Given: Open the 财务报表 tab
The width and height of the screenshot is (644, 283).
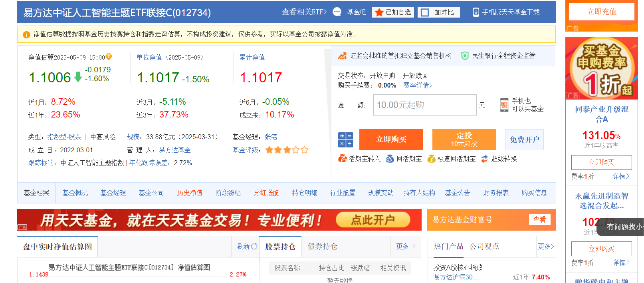Looking at the screenshot, I should pyautogui.click(x=496, y=193).
